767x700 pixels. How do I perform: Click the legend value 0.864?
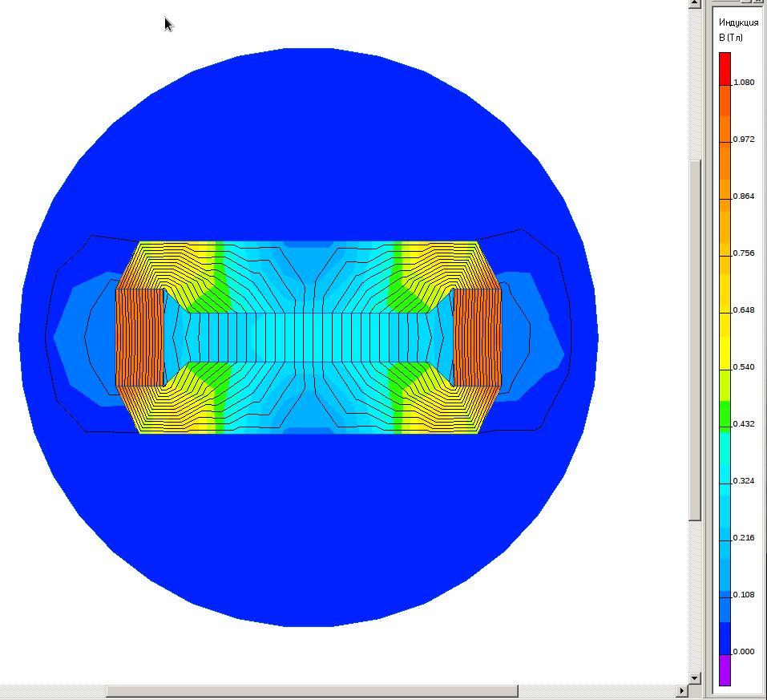[x=744, y=196]
